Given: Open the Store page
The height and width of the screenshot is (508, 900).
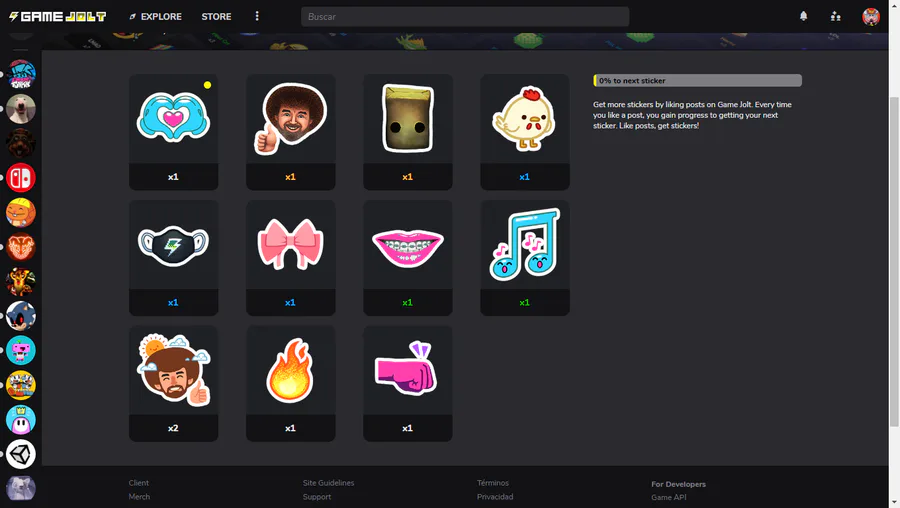Looking at the screenshot, I should click(x=216, y=17).
